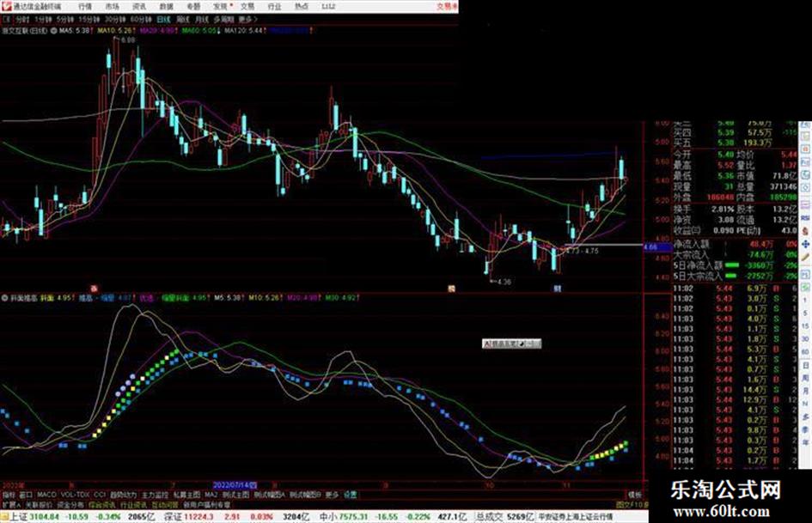The height and width of the screenshot is (523, 812).
Task: Click the 上证 index in status bar
Action: click(18, 516)
